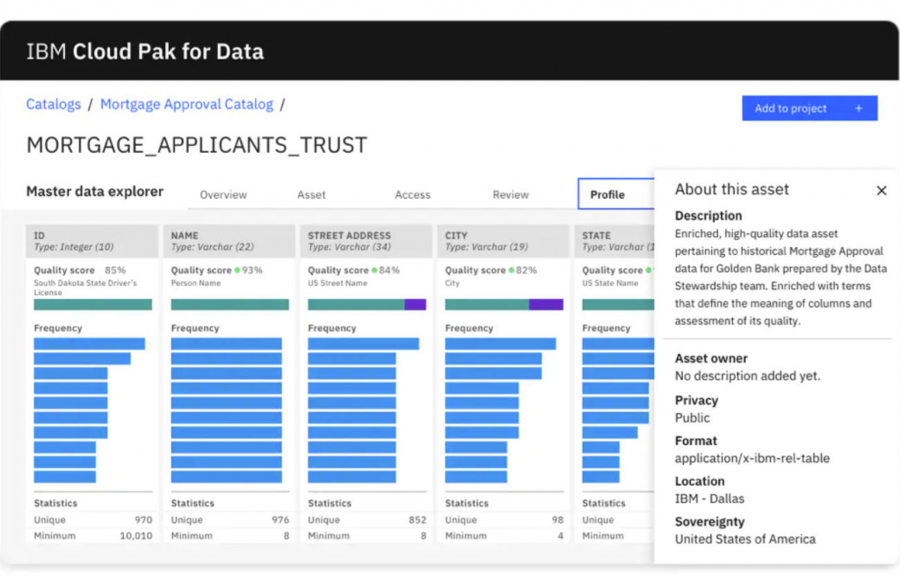Click the Master data explorer heading

tap(95, 192)
